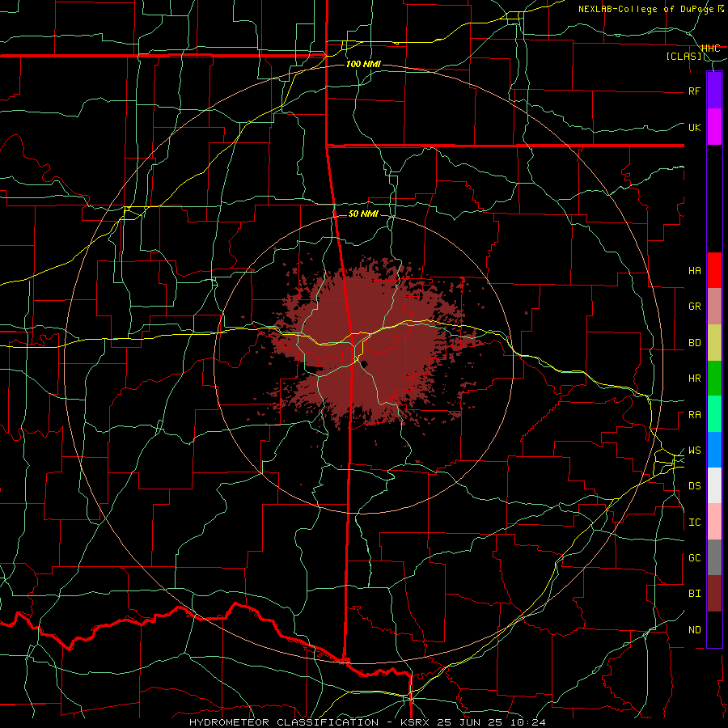
Task: Click the WS legend label
Action: tap(694, 451)
